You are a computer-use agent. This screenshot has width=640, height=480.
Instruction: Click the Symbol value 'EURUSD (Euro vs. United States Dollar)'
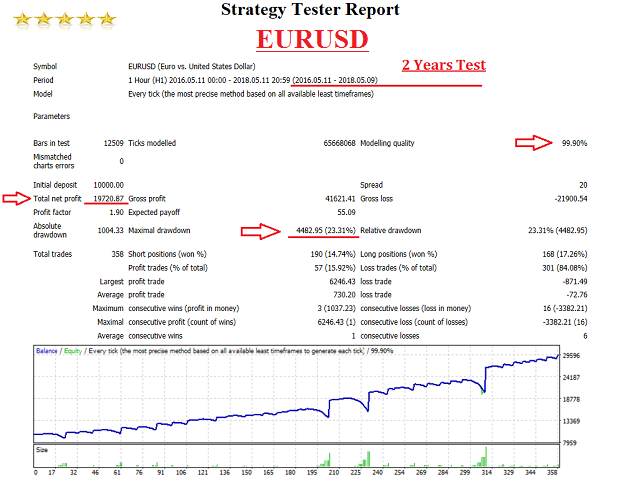point(192,67)
